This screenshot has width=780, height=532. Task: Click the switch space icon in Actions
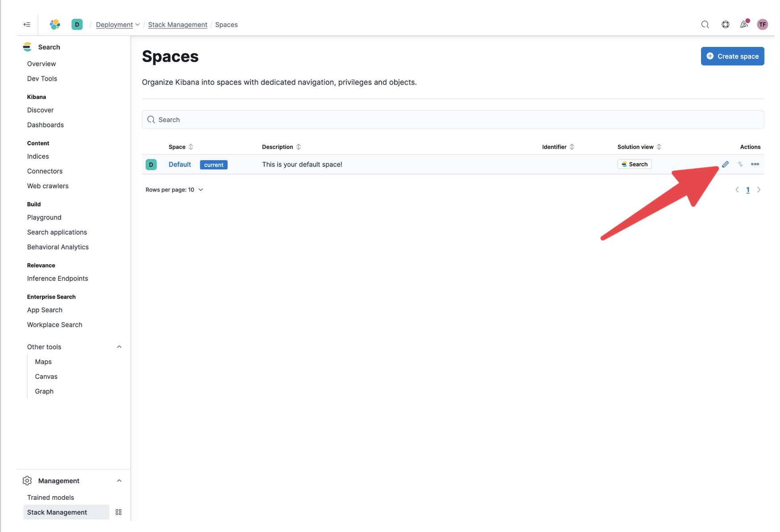click(740, 164)
